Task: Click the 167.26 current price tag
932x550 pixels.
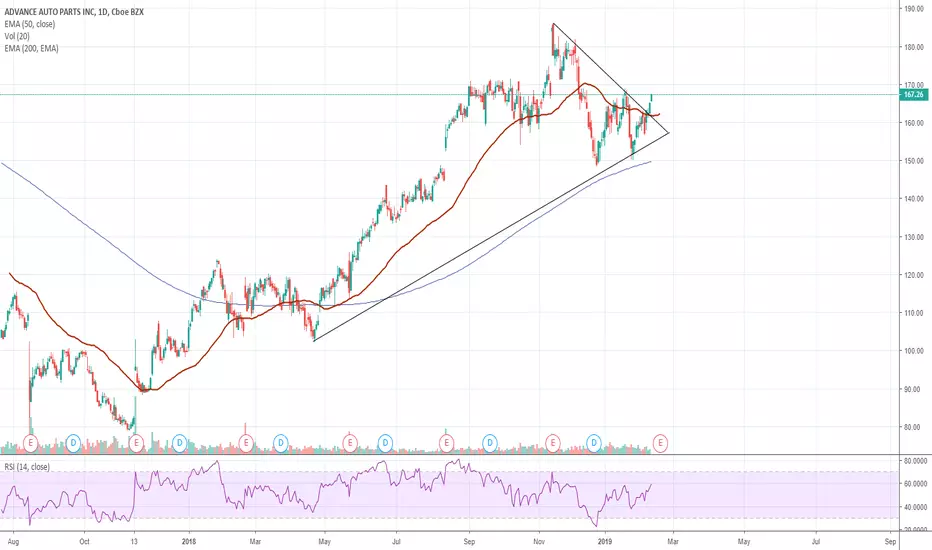Action: [914, 95]
